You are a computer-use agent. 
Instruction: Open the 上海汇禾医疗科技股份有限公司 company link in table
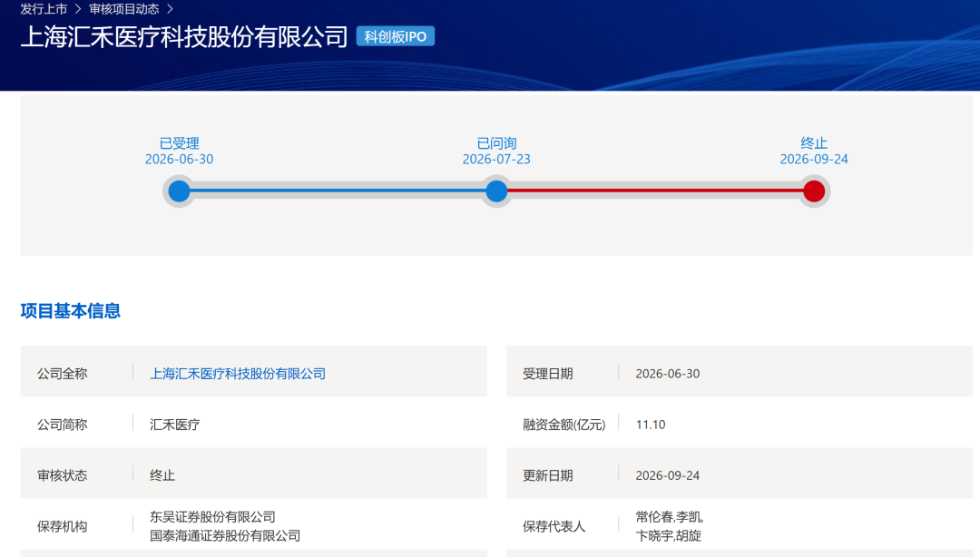click(x=238, y=374)
